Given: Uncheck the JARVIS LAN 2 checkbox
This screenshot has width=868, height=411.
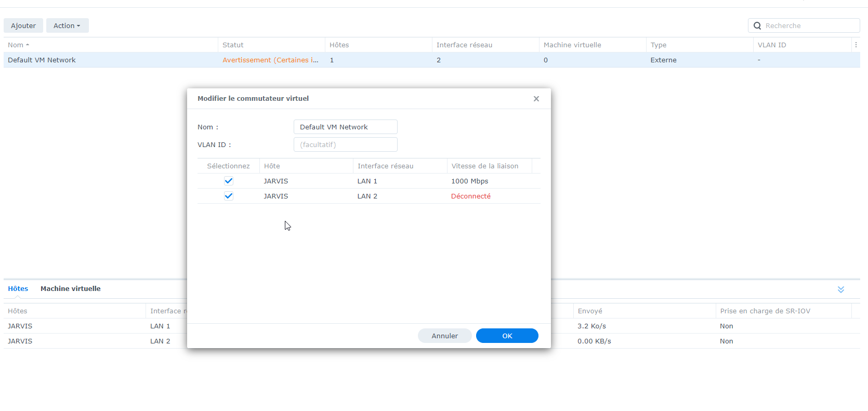Looking at the screenshot, I should (x=229, y=196).
